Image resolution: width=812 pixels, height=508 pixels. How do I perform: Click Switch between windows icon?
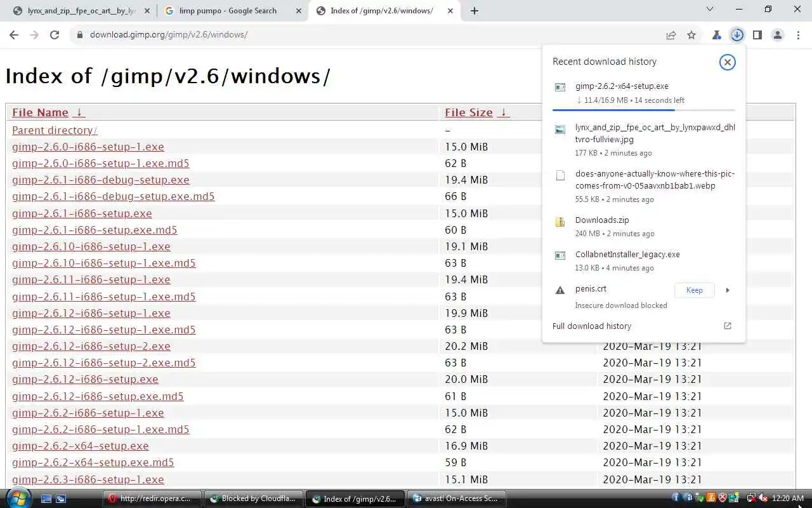[x=61, y=498]
